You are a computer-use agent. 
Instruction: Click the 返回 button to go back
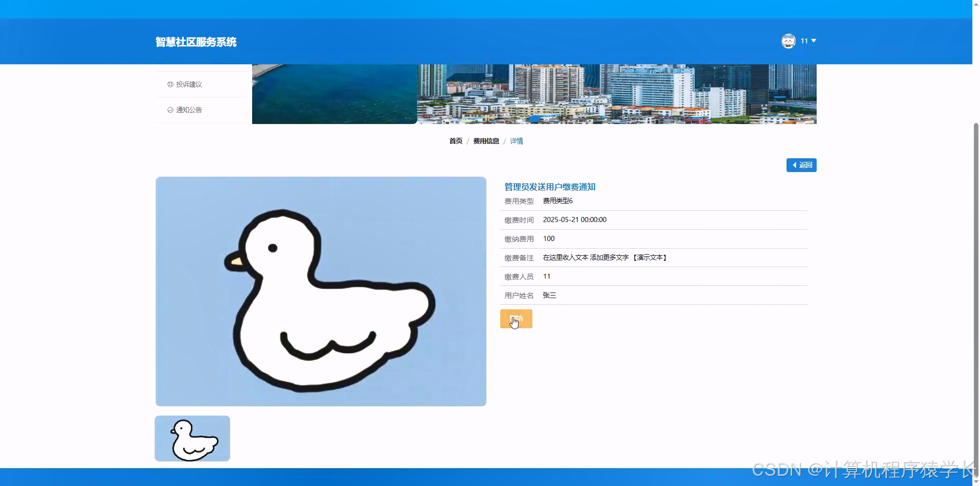pos(801,165)
